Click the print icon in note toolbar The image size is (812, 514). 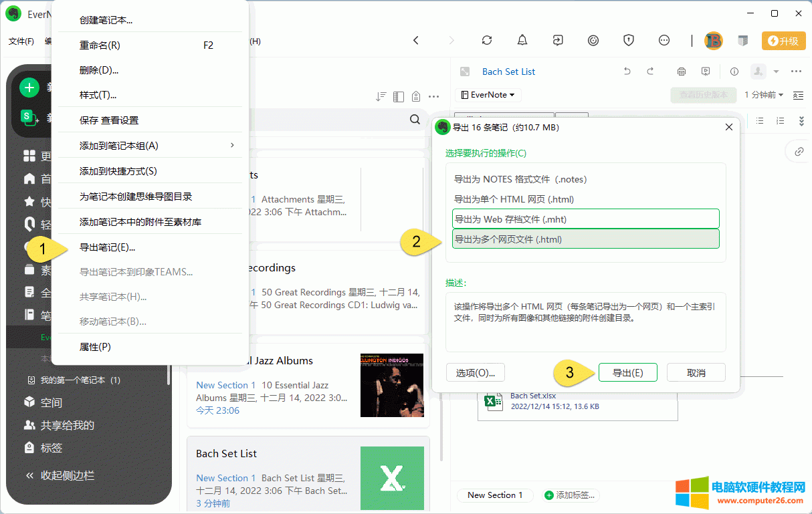click(x=682, y=72)
